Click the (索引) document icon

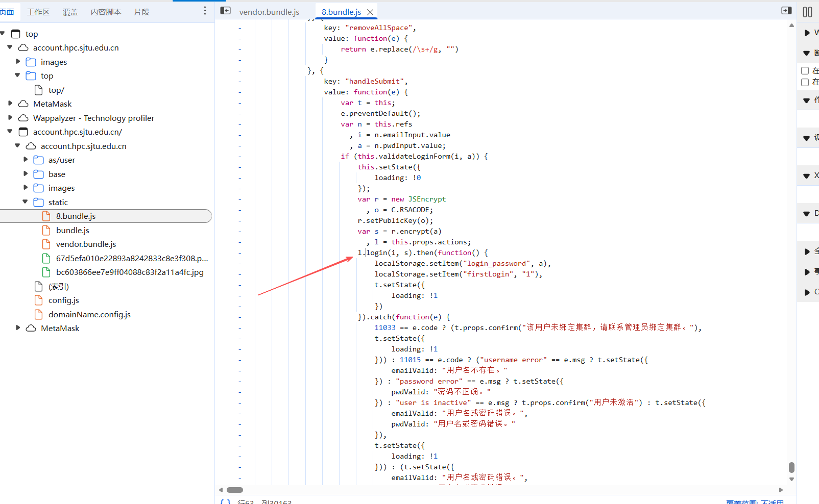coord(39,286)
